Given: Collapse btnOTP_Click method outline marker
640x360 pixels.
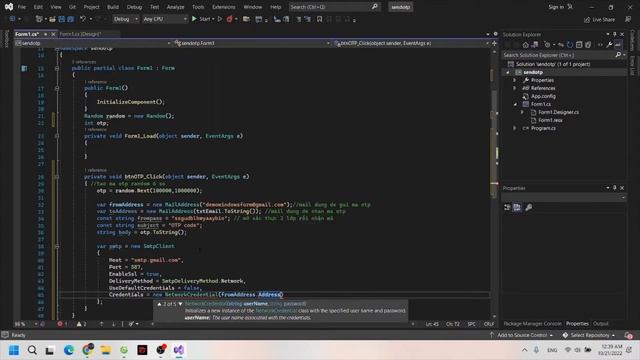Looking at the screenshot, I should pyautogui.click(x=57, y=177).
